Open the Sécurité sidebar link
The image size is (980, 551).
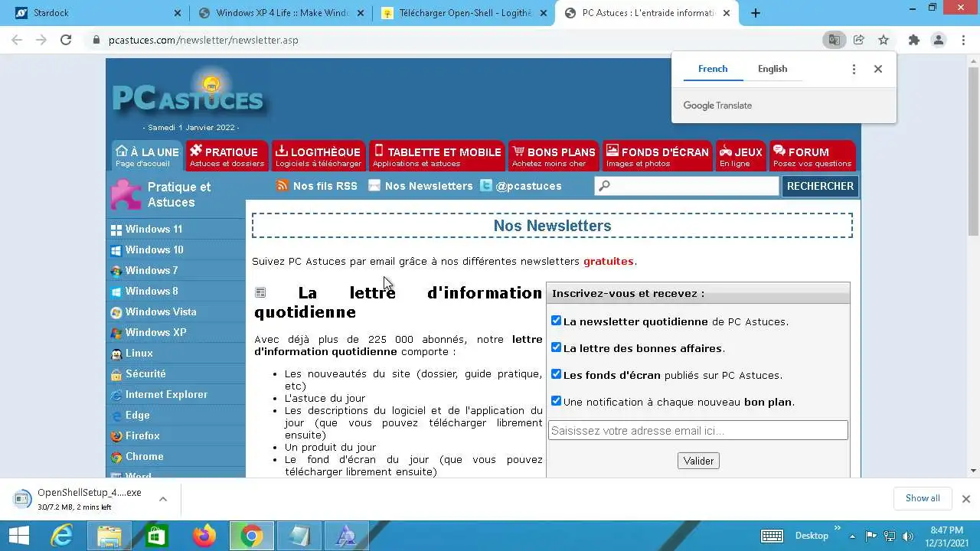pyautogui.click(x=145, y=373)
